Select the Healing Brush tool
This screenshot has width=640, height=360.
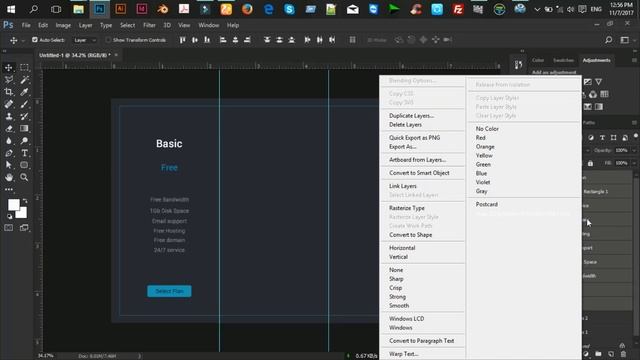9,104
